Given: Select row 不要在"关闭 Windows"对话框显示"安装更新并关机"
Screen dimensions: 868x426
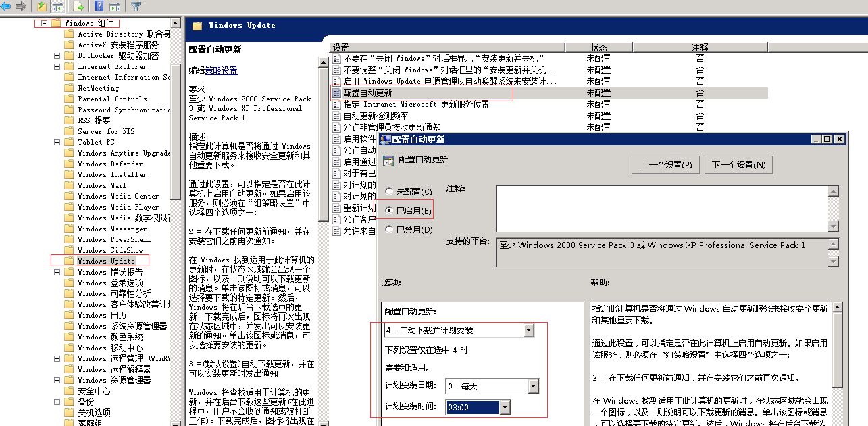Looking at the screenshot, I should pyautogui.click(x=548, y=58).
